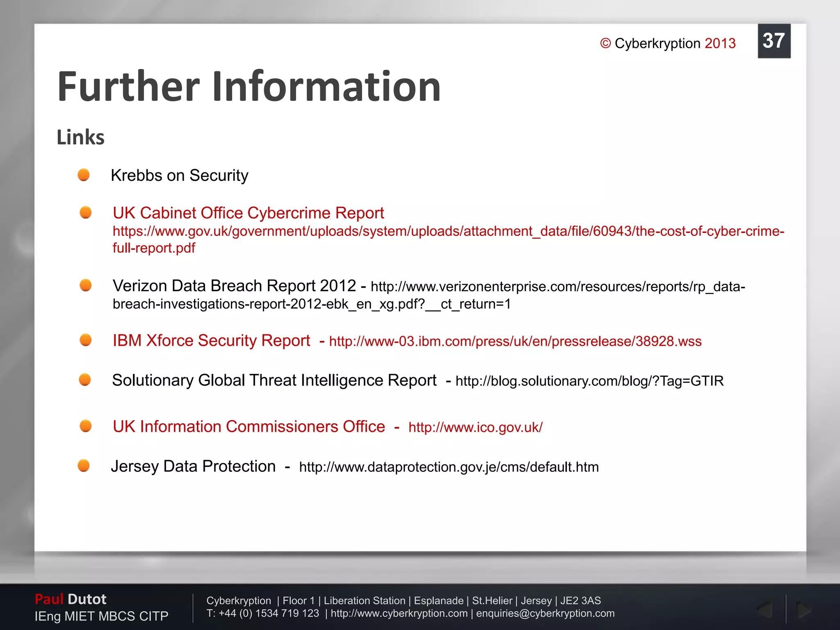Screen dimensions: 840x630
Task: Open the gov.uk cyber-crime full report link
Action: 448,231
